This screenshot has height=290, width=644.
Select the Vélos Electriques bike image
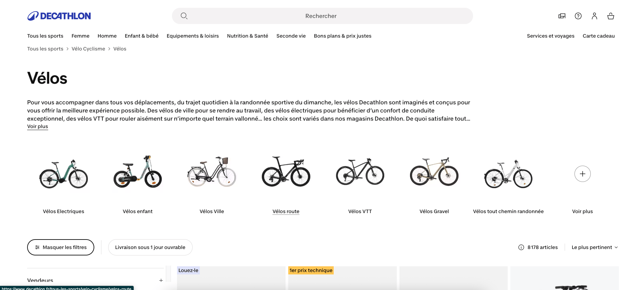[63, 174]
